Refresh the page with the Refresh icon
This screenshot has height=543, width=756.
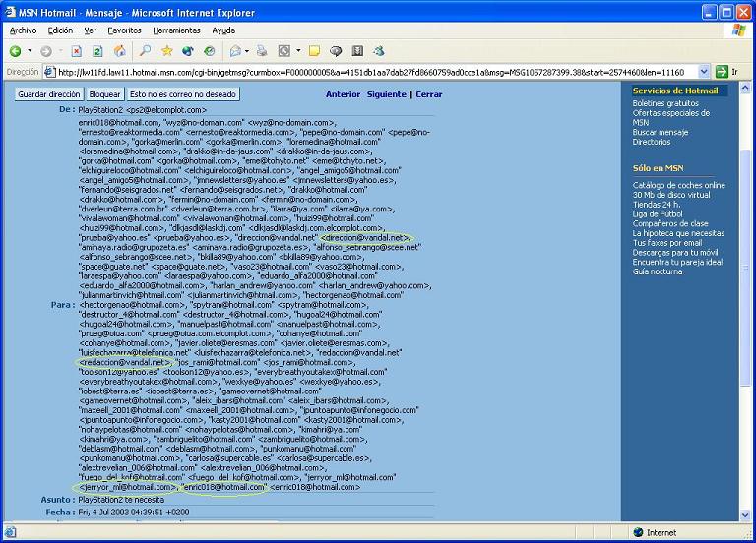click(x=97, y=51)
